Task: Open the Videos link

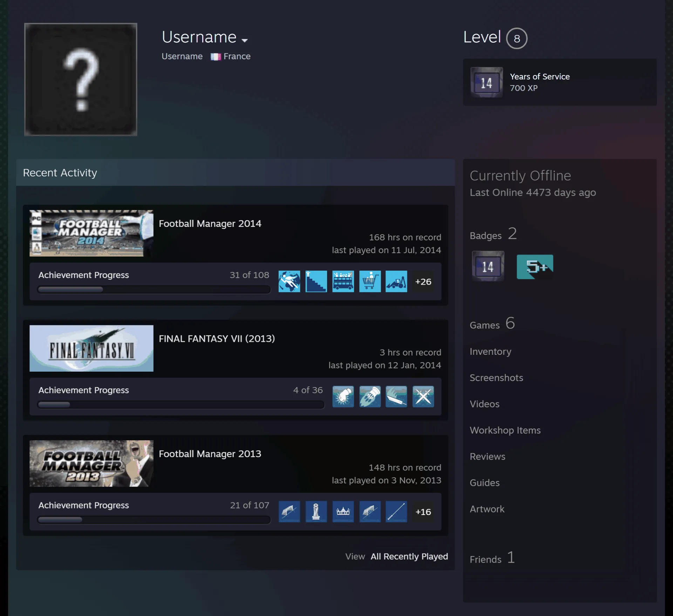Action: (x=484, y=404)
